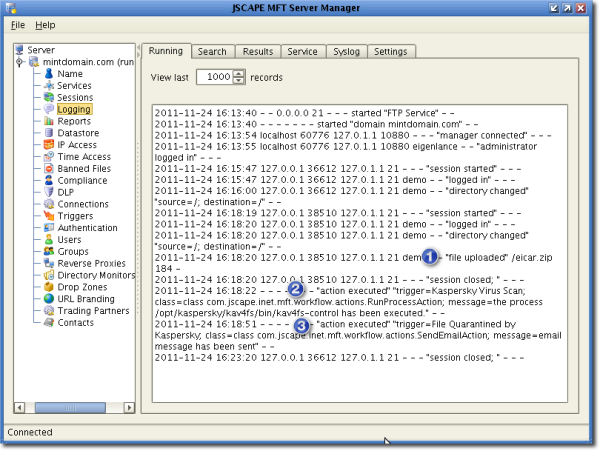The height and width of the screenshot is (451, 600).
Task: Open the File menu
Action: pyautogui.click(x=18, y=24)
